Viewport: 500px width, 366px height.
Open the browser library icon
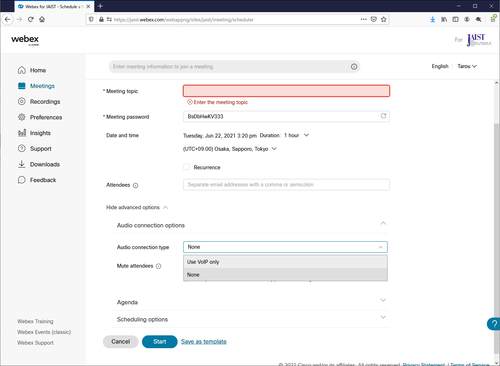click(x=444, y=19)
